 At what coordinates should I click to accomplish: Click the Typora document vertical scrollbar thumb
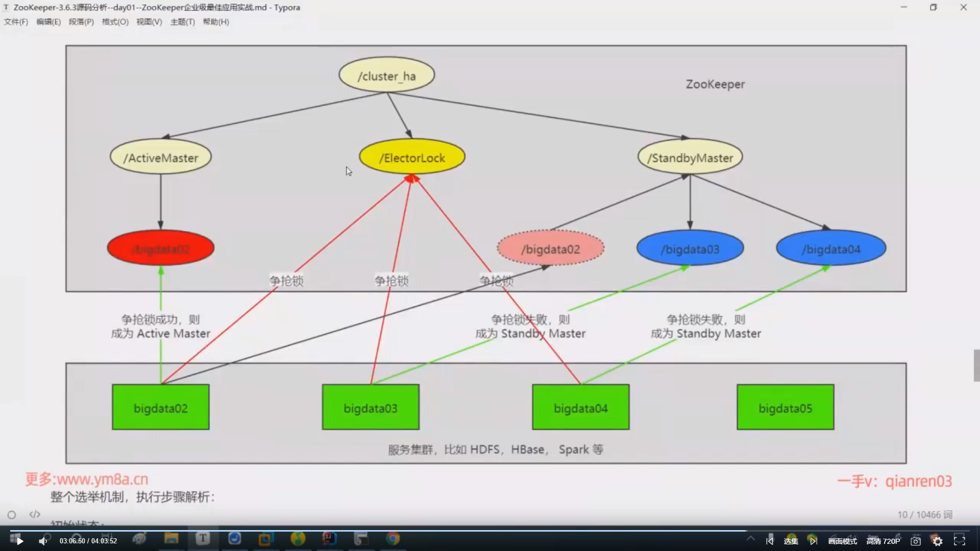(976, 365)
